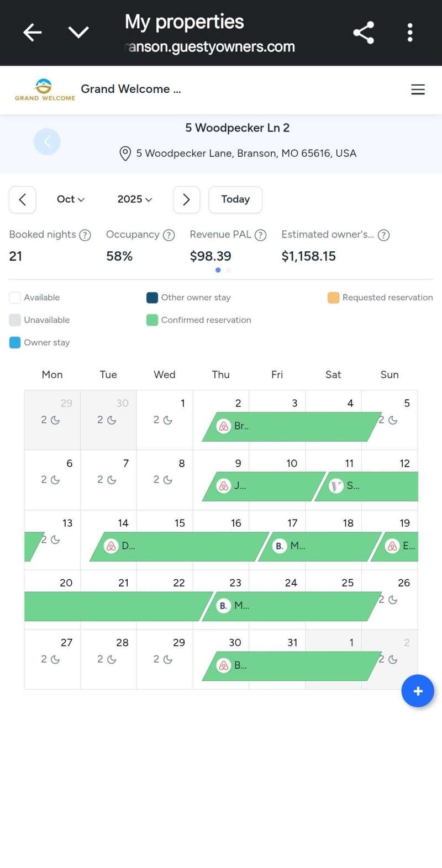The height and width of the screenshot is (868, 442).
Task: Tap the browser back arrow icon
Action: coord(32,33)
